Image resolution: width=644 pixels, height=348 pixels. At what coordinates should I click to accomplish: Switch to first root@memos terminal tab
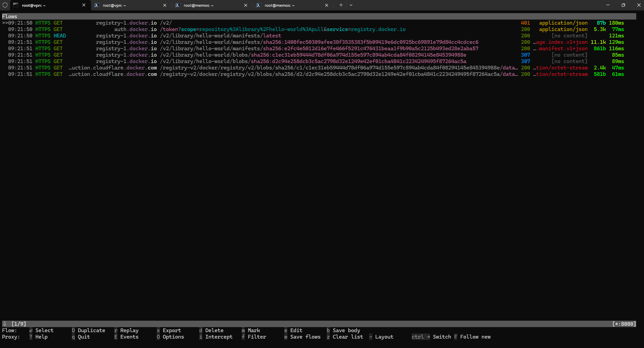[x=212, y=5]
